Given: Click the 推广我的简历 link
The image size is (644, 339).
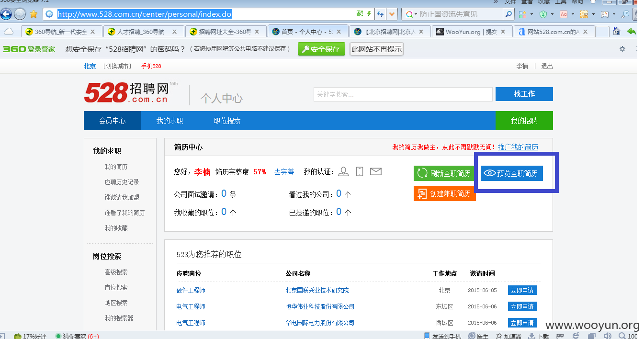Looking at the screenshot, I should pyautogui.click(x=518, y=147).
